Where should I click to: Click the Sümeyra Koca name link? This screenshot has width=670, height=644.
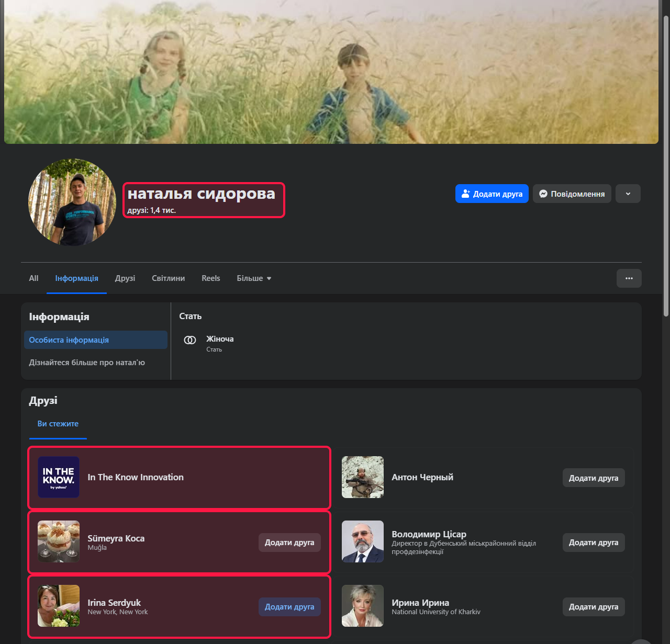point(116,538)
